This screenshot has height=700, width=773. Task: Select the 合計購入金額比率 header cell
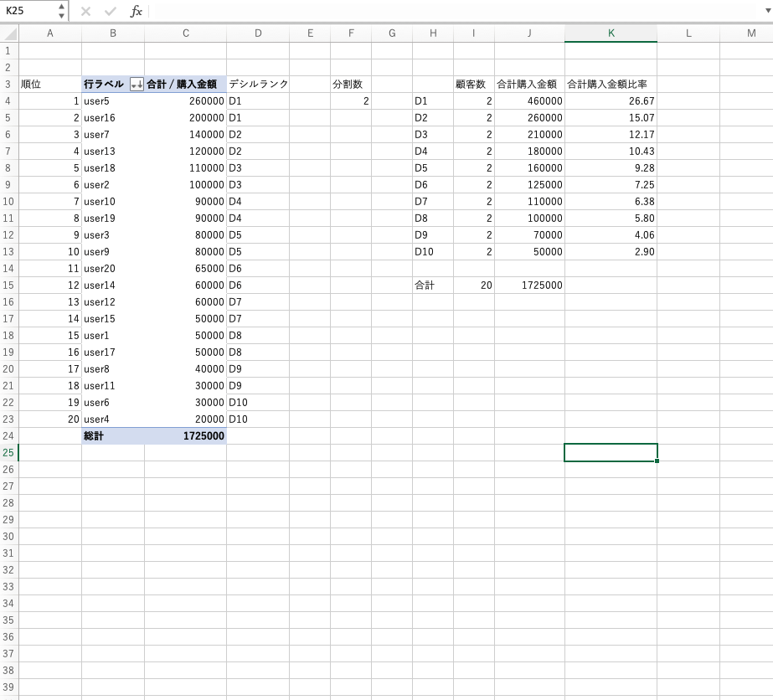click(x=611, y=85)
